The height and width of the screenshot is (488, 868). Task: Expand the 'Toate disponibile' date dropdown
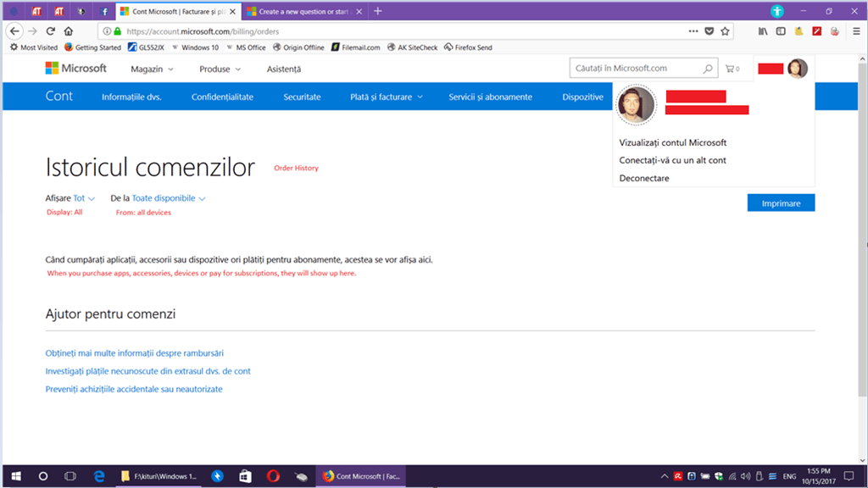169,198
